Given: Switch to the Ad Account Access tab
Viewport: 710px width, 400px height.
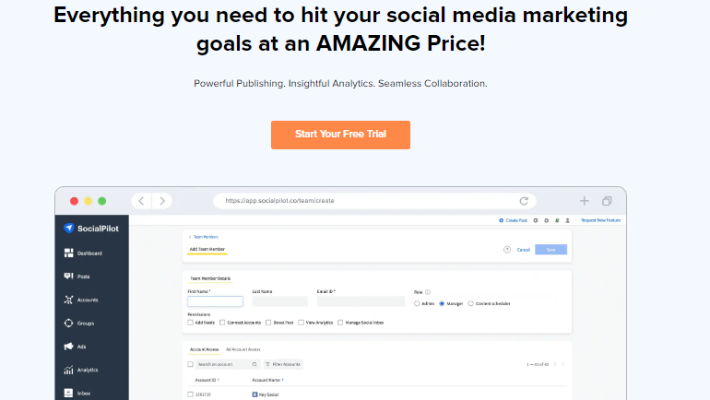Looking at the screenshot, I should click(x=243, y=349).
